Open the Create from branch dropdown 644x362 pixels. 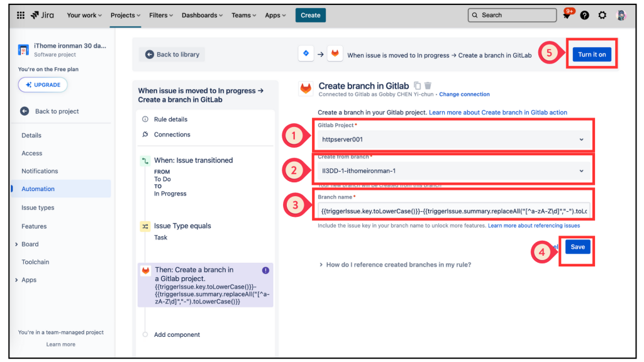tap(453, 171)
